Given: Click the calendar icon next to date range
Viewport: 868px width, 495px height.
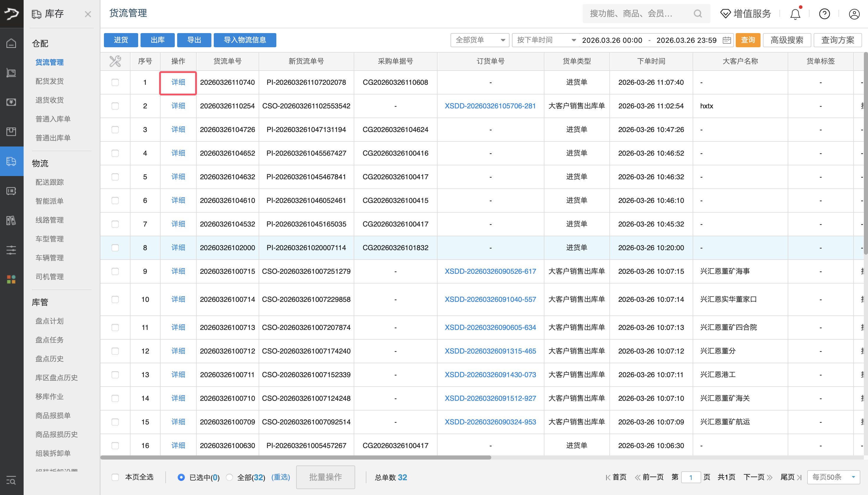Looking at the screenshot, I should click(x=726, y=40).
